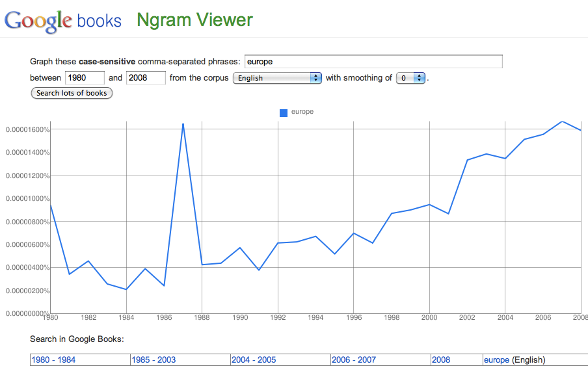588x377 pixels.
Task: Click the x-axis label 1996
Action: point(354,317)
